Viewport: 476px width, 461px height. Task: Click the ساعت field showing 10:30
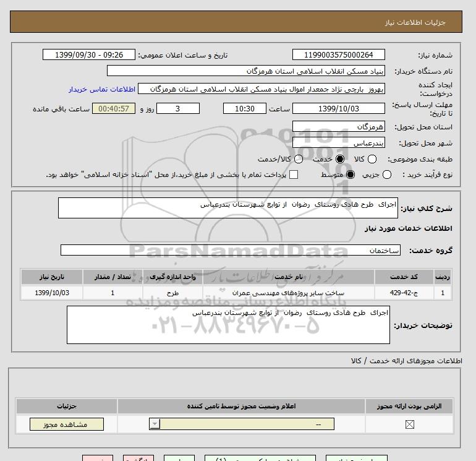coord(245,108)
